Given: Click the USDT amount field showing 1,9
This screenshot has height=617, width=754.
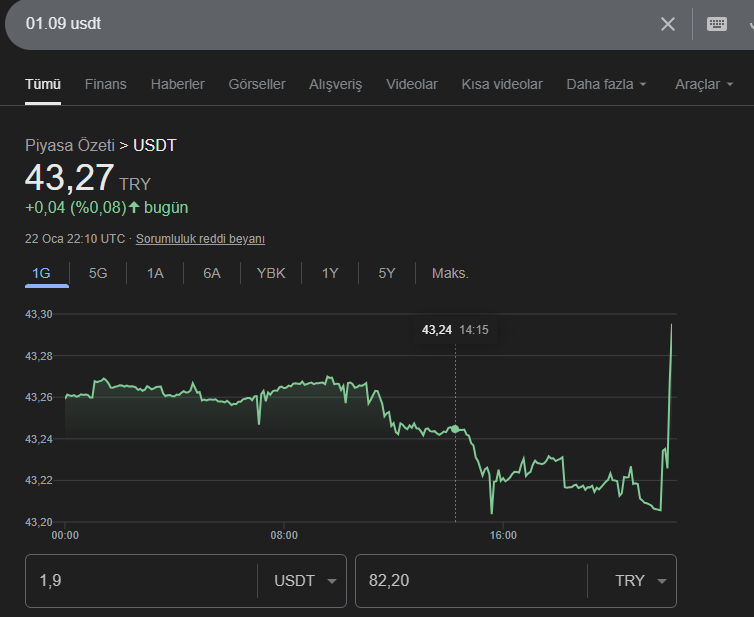Looking at the screenshot, I should point(141,580).
